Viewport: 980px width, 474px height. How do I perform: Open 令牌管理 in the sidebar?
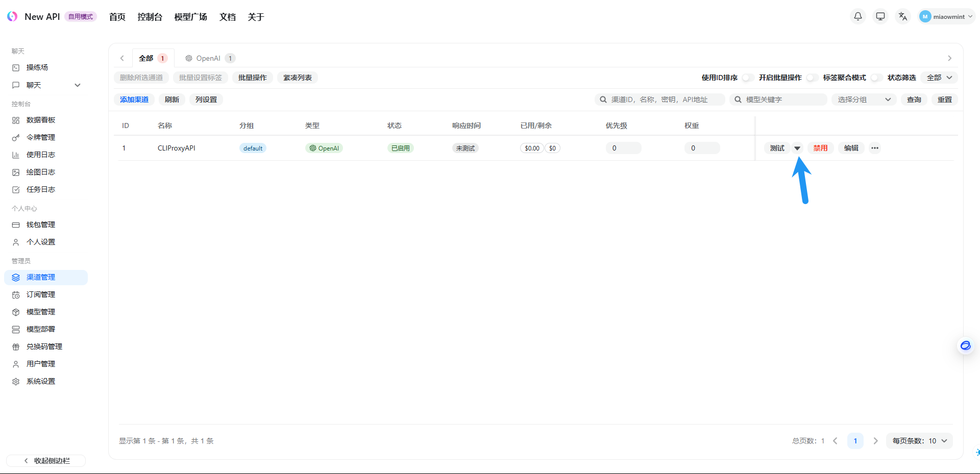click(41, 137)
